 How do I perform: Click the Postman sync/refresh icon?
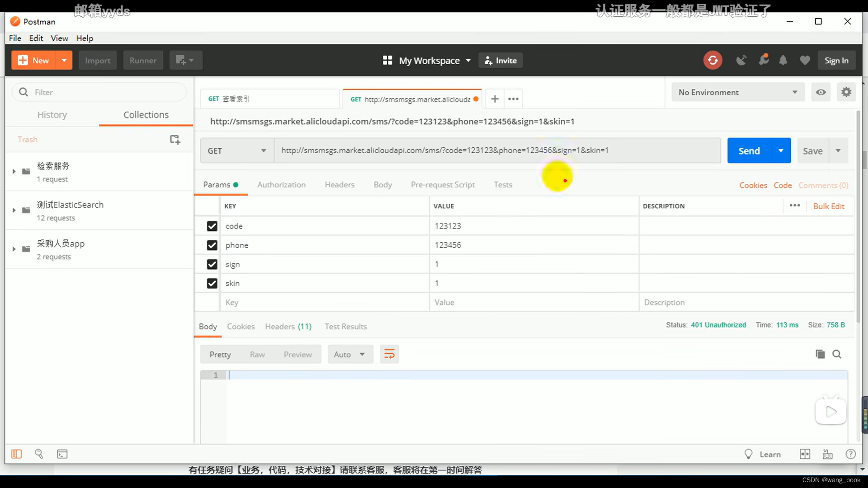713,60
